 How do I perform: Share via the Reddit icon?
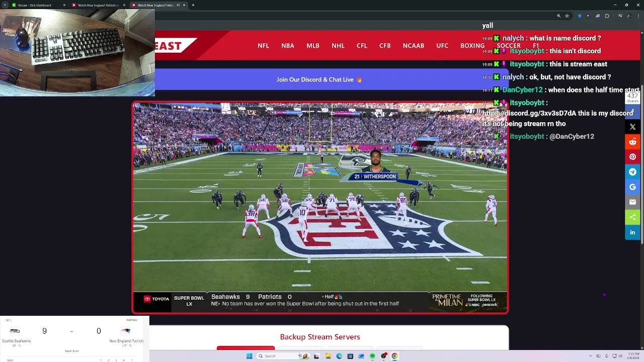[x=632, y=142]
